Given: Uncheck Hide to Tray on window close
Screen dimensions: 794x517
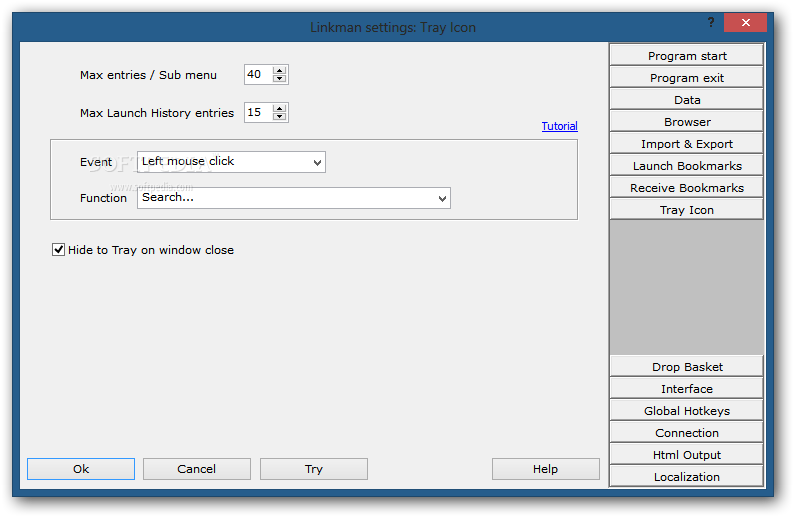Looking at the screenshot, I should [58, 250].
